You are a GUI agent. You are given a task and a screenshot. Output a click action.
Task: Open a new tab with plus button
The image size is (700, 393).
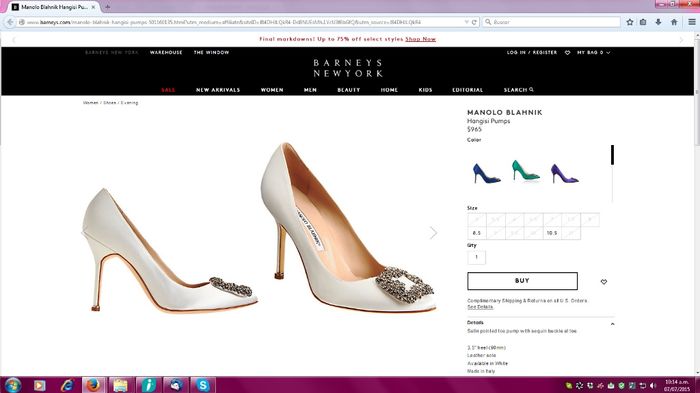pyautogui.click(x=107, y=7)
